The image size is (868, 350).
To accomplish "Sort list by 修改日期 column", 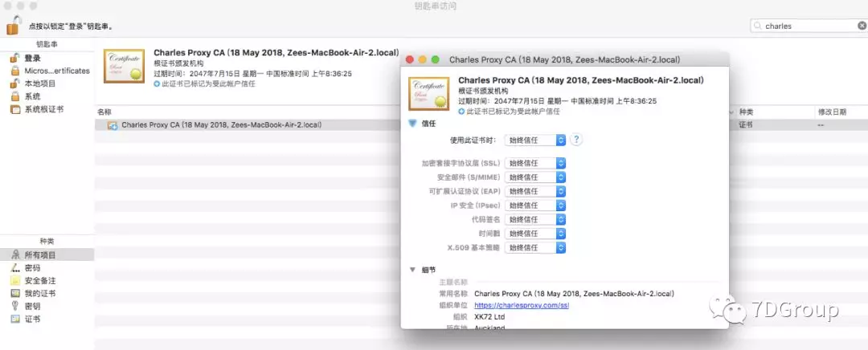I will click(832, 112).
